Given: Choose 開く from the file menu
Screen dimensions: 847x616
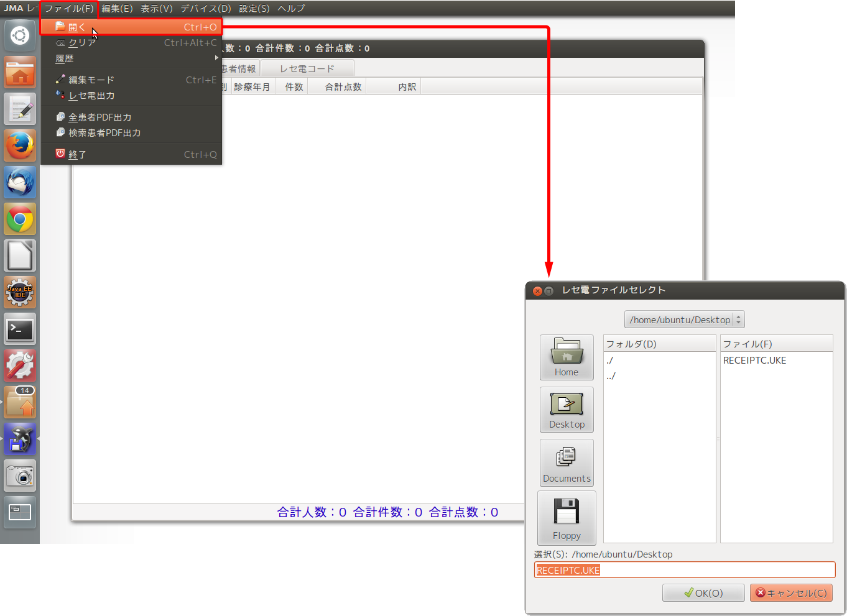Looking at the screenshot, I should click(131, 27).
